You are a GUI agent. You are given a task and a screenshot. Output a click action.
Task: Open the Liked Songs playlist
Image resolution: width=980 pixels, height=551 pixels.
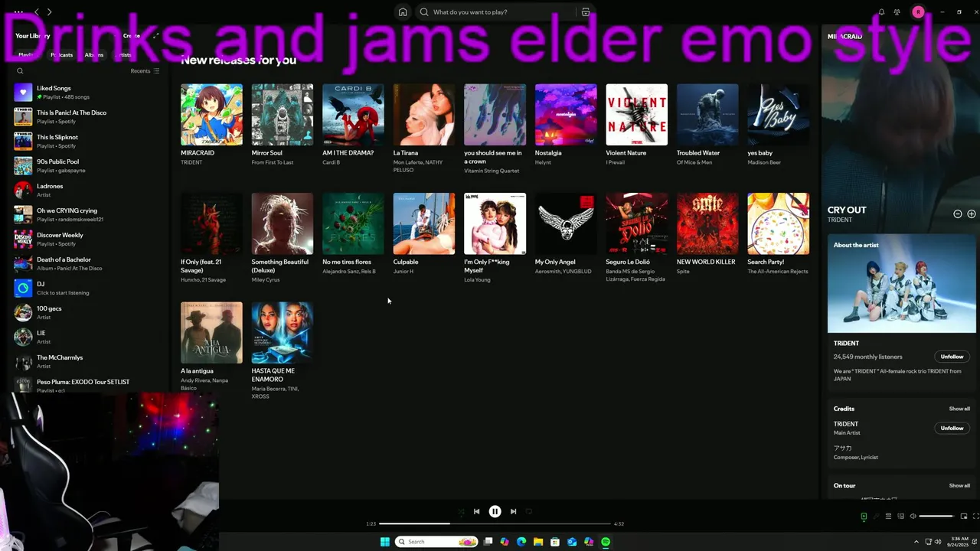pyautogui.click(x=87, y=93)
